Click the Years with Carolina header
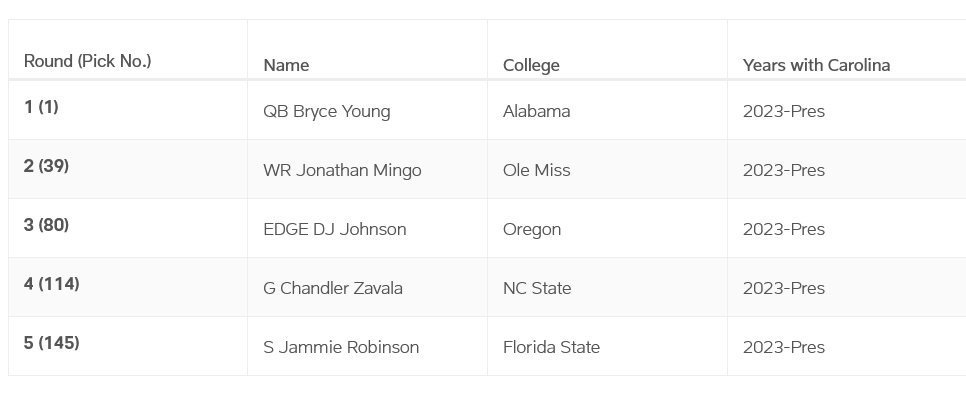This screenshot has height=403, width=966. [816, 65]
